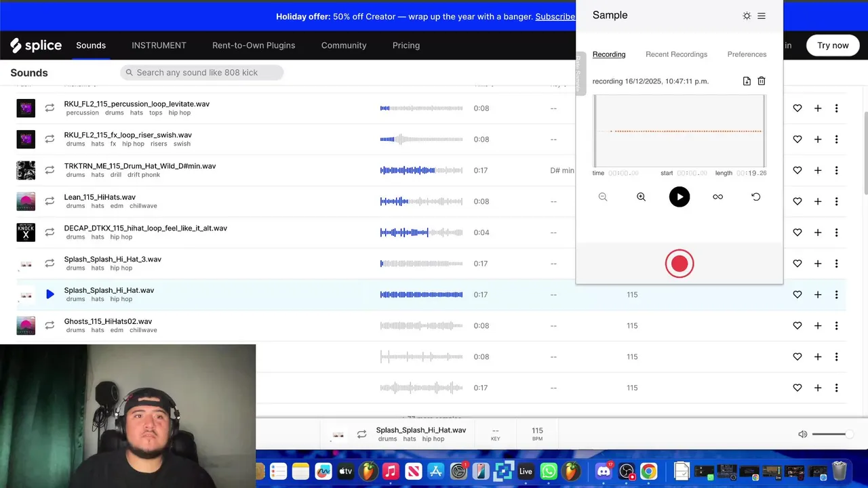Like TRKTRN_ME_115_Drum_Hat_Wild_D#min.wav
The height and width of the screenshot is (488, 868).
pos(797,170)
